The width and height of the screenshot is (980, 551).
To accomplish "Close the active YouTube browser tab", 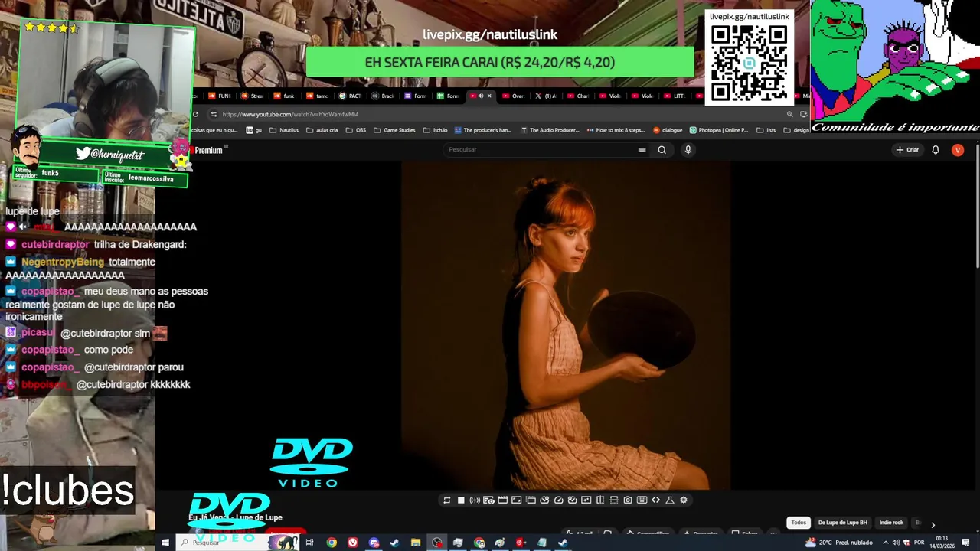I will click(x=489, y=96).
